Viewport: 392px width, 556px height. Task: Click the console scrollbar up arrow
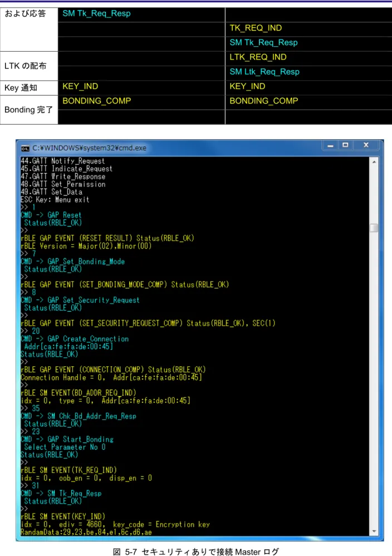(374, 162)
